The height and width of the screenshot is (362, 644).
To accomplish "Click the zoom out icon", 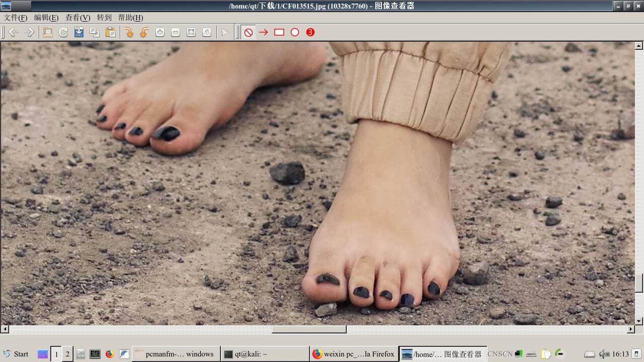I will [x=176, y=32].
